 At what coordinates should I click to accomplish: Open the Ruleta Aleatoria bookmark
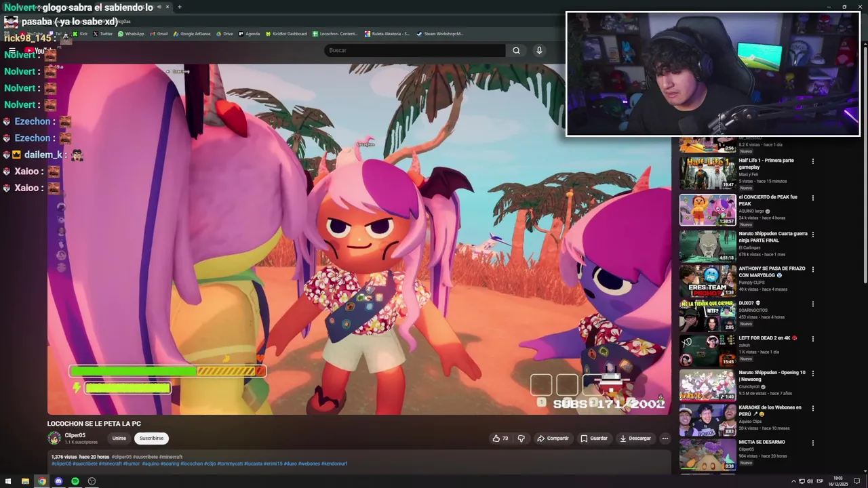point(387,33)
